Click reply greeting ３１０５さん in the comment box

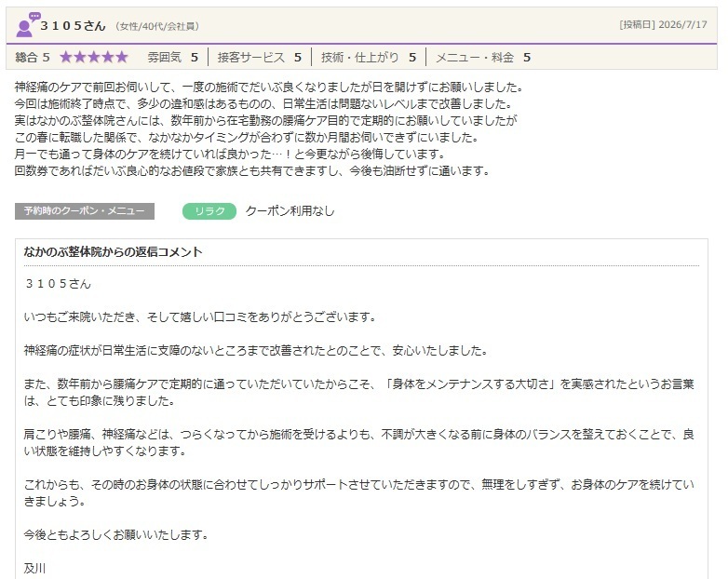58,284
